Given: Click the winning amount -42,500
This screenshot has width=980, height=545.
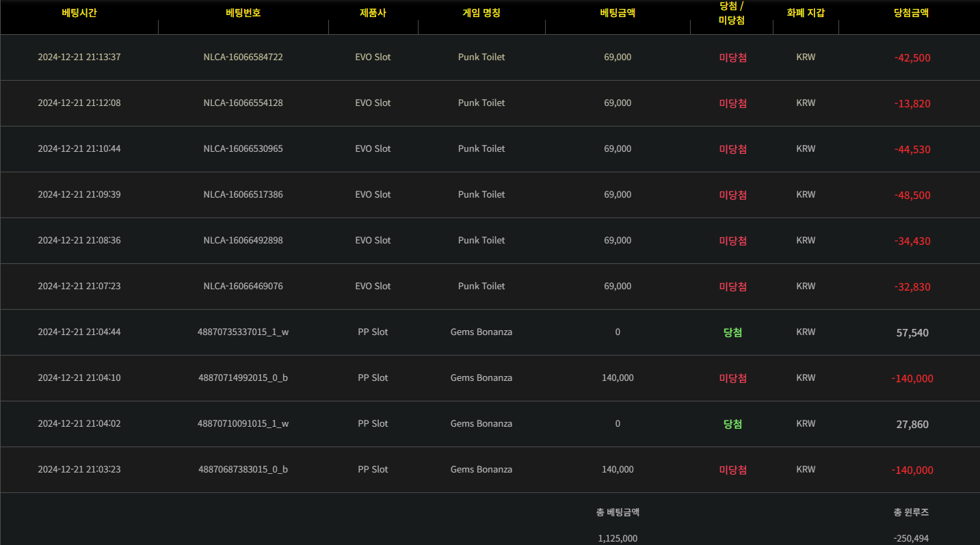Looking at the screenshot, I should (912, 58).
